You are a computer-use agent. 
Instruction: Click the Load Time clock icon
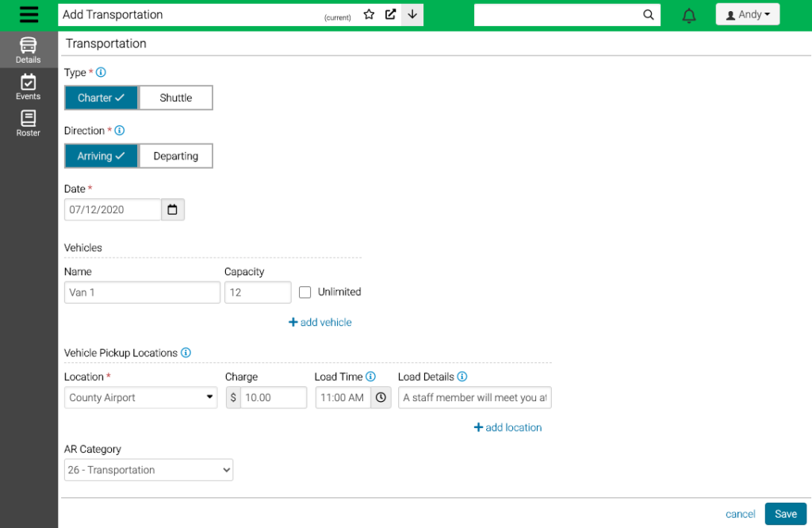[381, 398]
